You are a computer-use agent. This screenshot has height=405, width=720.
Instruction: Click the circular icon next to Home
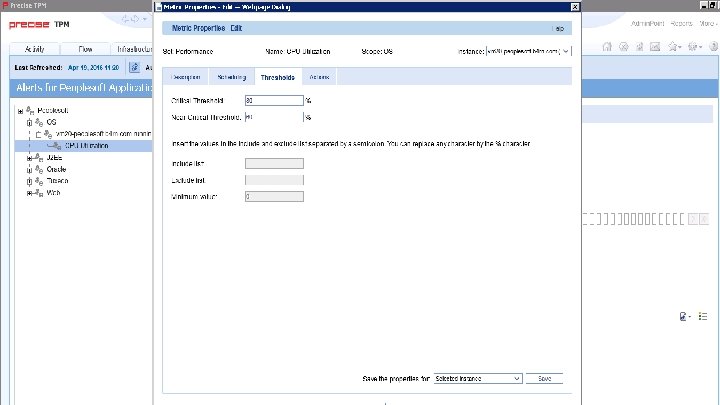[x=624, y=46]
